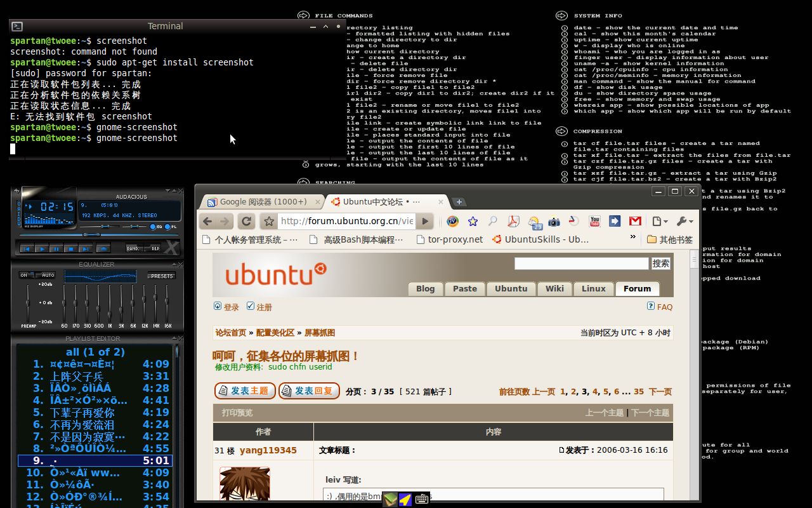Open tor-proxy.net bookmark
Image resolution: width=812 pixels, height=508 pixels.
[449, 239]
